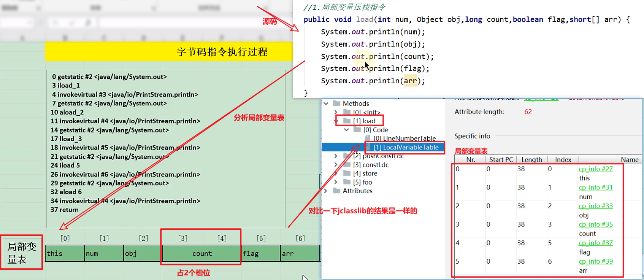Select the [1] LocalVariableTable tree item
This screenshot has height=280, width=644.
pos(406,147)
